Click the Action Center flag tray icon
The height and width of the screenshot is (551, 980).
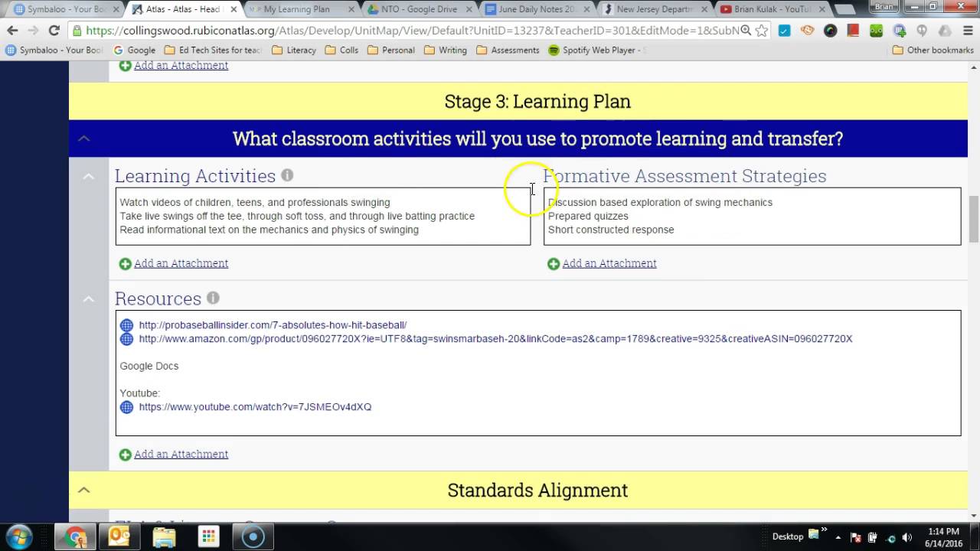[857, 537]
